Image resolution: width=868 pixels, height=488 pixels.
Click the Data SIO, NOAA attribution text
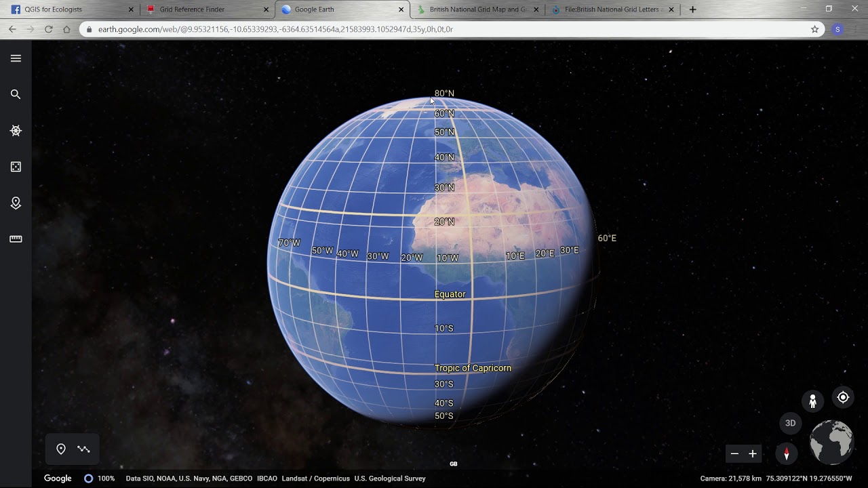[x=189, y=479]
